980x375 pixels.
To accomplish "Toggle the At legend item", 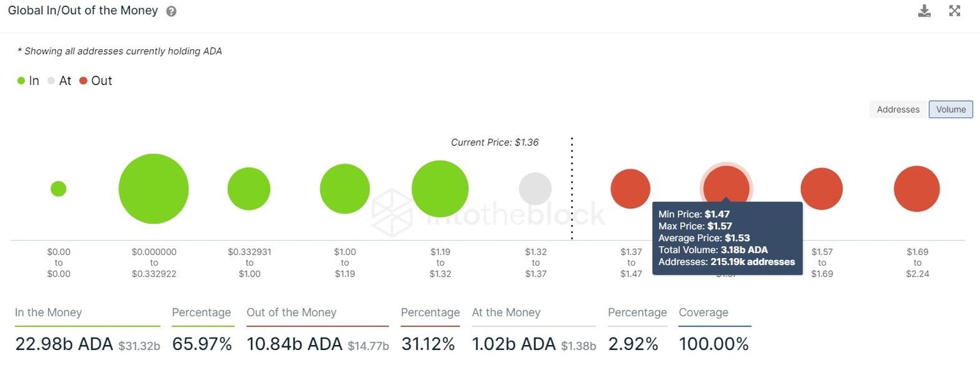I will [x=60, y=80].
